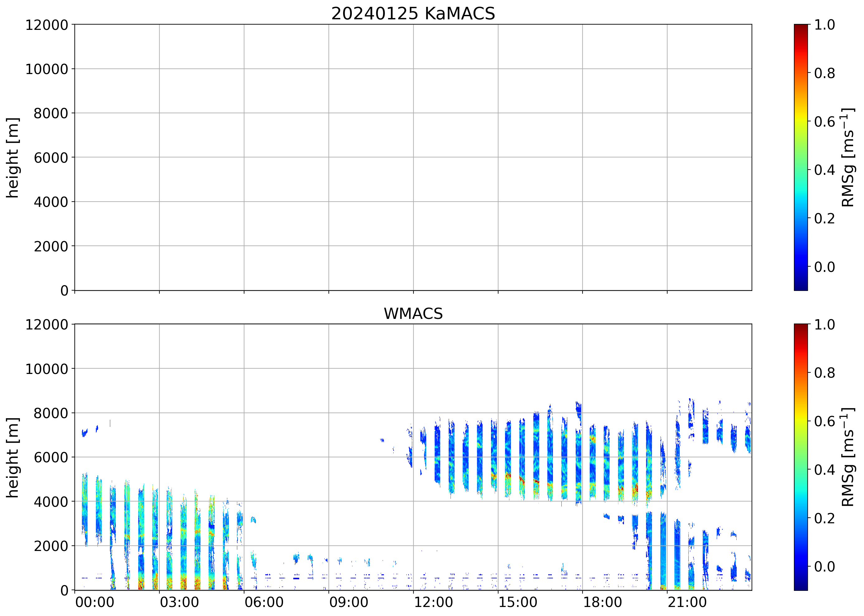The image size is (864, 616).
Task: Click the 21:00 time axis tick label
Action: [687, 602]
